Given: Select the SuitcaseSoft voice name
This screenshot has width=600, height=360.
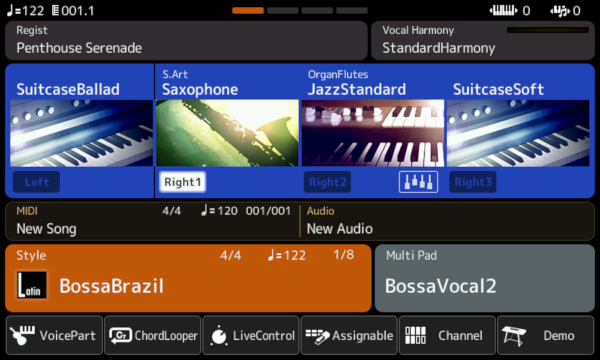Looking at the screenshot, I should (498, 89).
